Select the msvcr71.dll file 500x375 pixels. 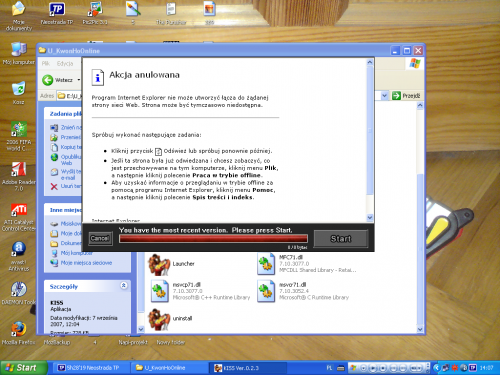coord(303,291)
